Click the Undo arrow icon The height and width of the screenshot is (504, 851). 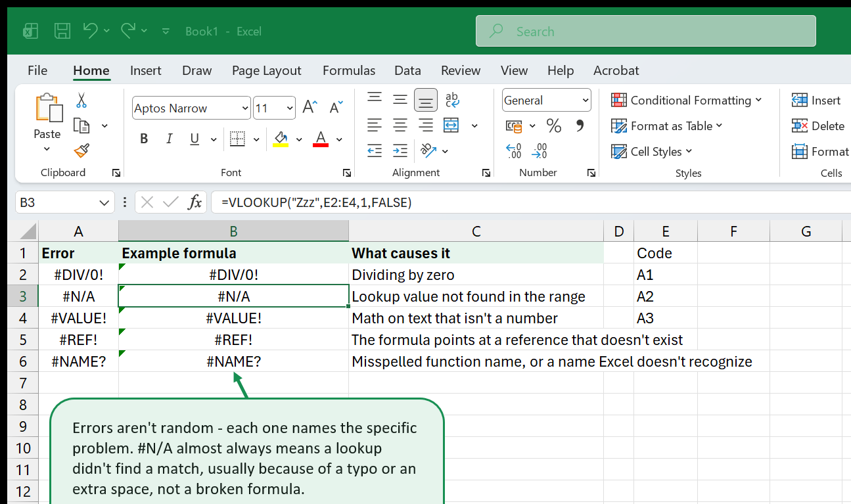coord(91,30)
